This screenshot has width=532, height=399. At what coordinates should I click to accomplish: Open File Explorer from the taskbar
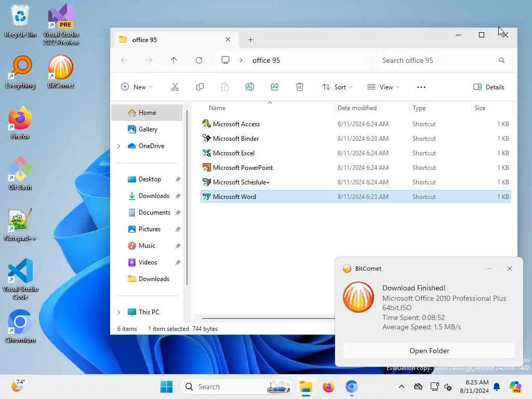306,387
